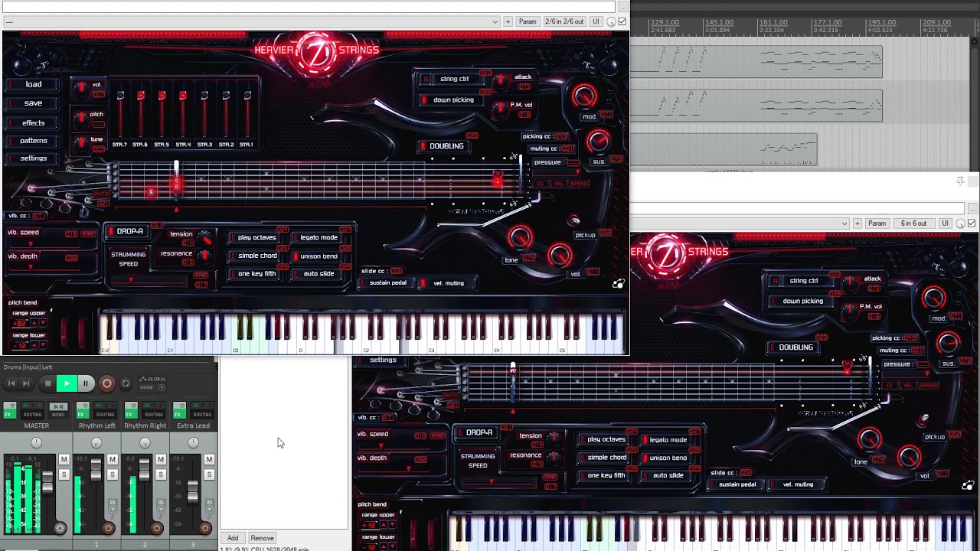The height and width of the screenshot is (551, 980).
Task: Open the effects page in top plugin
Action: click(x=33, y=122)
